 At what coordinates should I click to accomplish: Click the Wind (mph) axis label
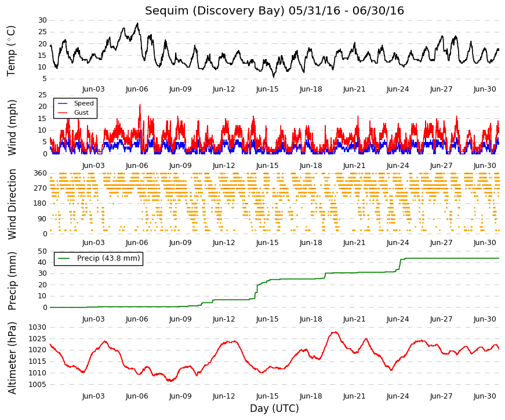pos(11,128)
